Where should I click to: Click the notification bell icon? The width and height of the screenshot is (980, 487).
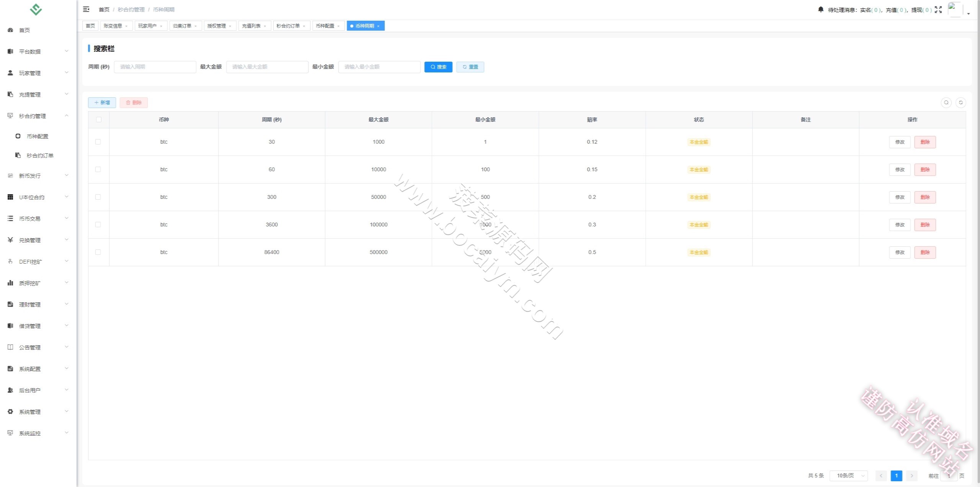click(821, 10)
